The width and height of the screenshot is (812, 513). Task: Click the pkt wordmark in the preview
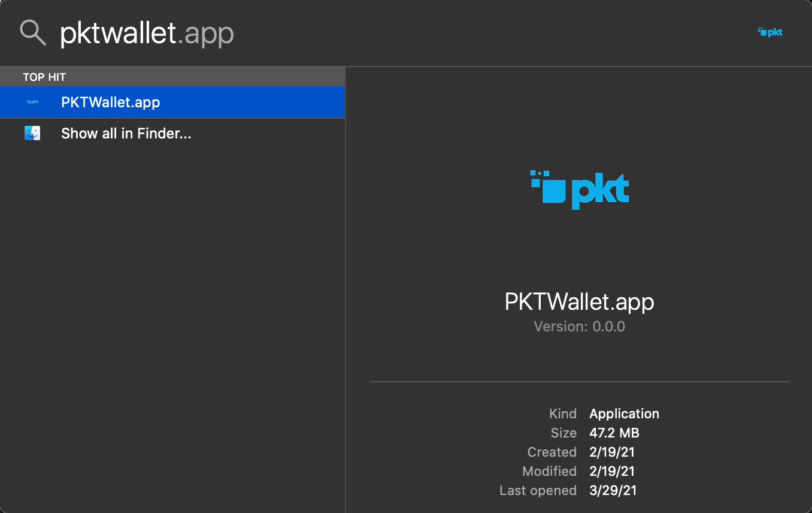(x=602, y=191)
